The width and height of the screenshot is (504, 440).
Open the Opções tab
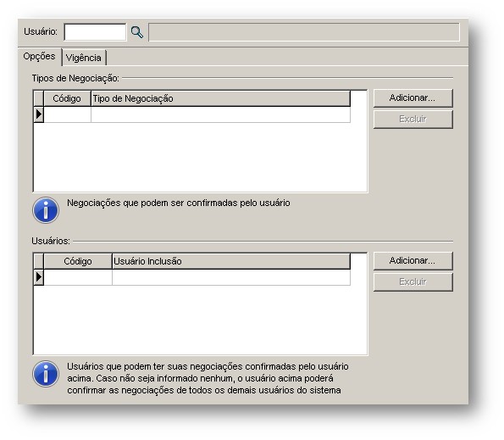[x=40, y=57]
